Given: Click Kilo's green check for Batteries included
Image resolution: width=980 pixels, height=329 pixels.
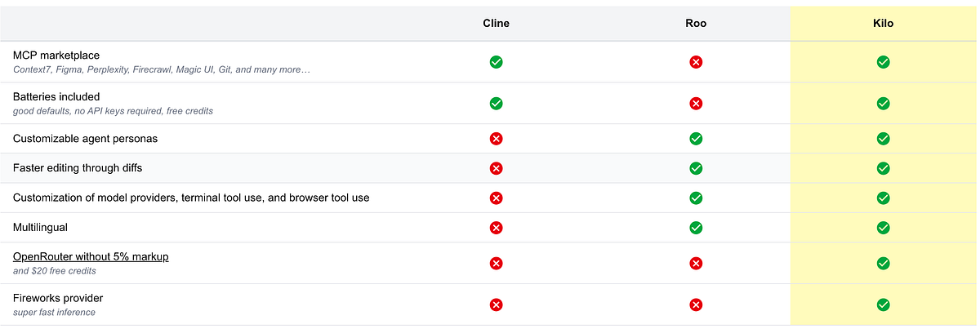Looking at the screenshot, I should coord(883,104).
